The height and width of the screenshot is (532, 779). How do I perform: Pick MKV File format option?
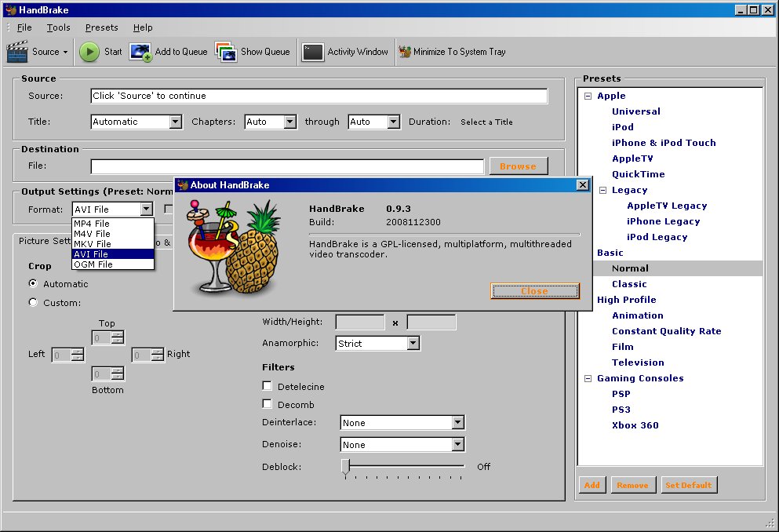[x=113, y=244]
